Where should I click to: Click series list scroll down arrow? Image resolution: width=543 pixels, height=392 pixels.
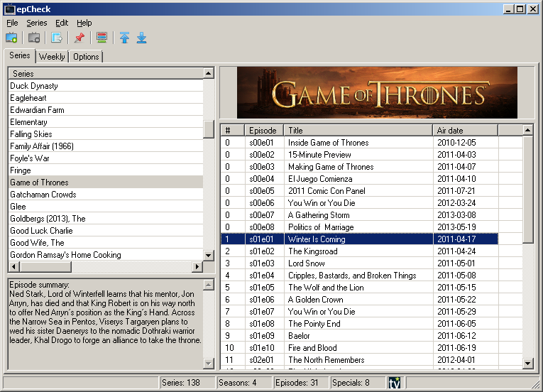point(209,256)
